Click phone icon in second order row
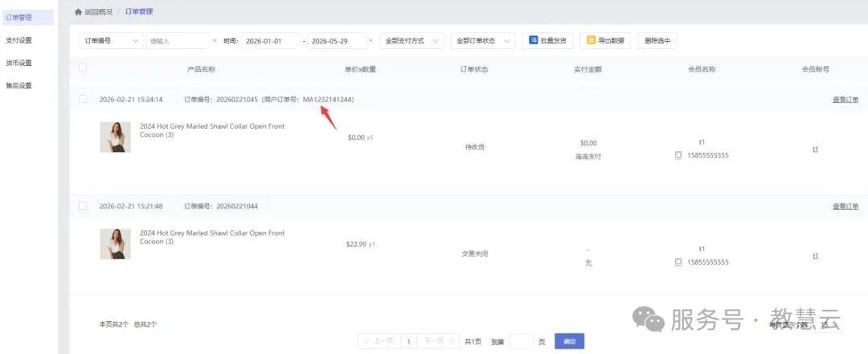 tap(678, 262)
